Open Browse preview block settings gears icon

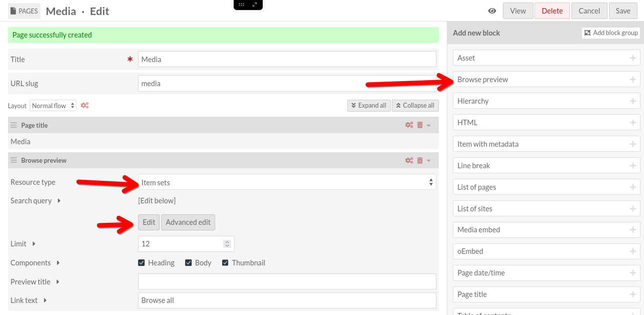(x=409, y=160)
